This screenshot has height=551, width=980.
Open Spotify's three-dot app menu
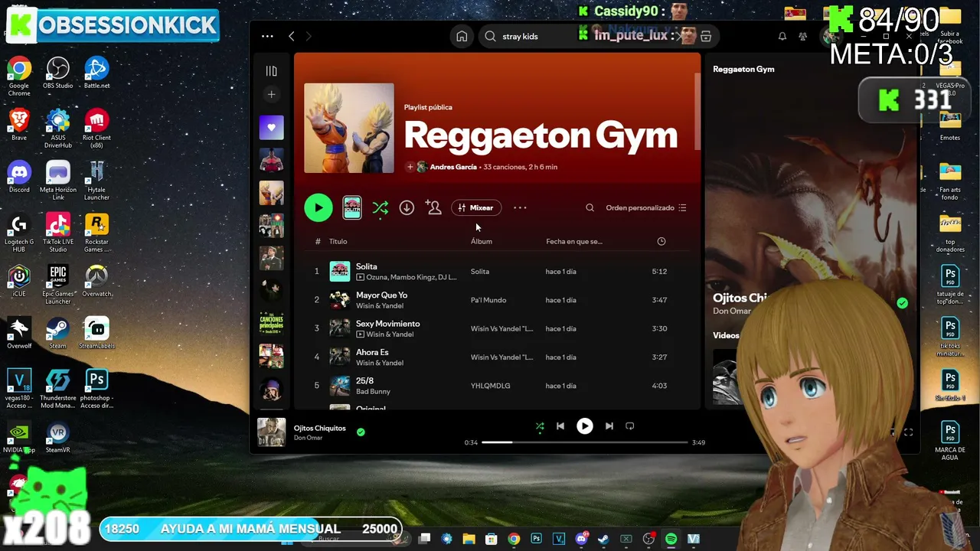click(x=267, y=36)
